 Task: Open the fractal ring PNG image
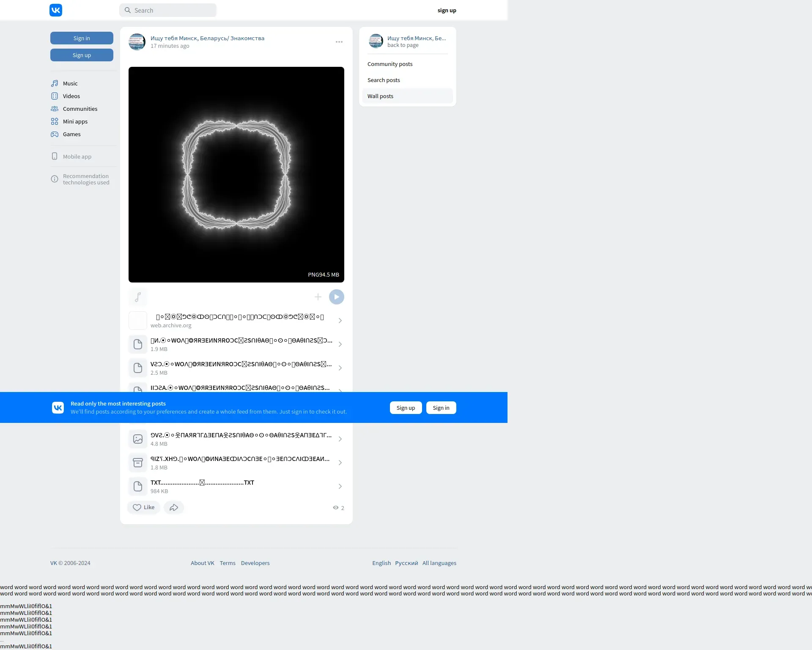click(x=236, y=175)
